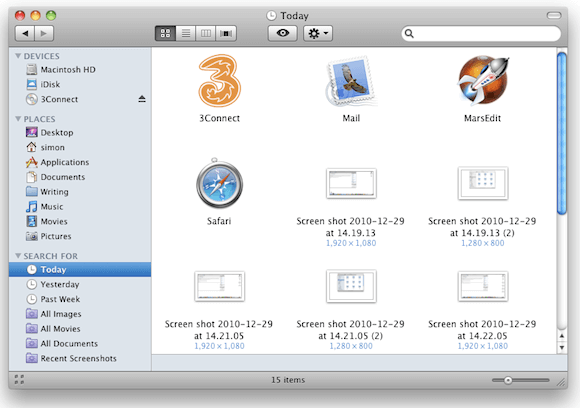Screen dimensions: 580x408
Task: Click the search magnifier icon
Action: point(409,33)
